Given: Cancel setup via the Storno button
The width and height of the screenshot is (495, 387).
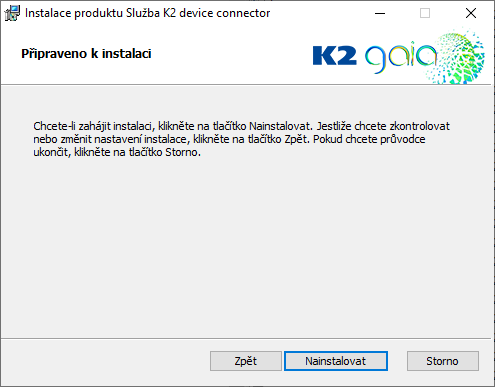Looking at the screenshot, I should pos(443,361).
